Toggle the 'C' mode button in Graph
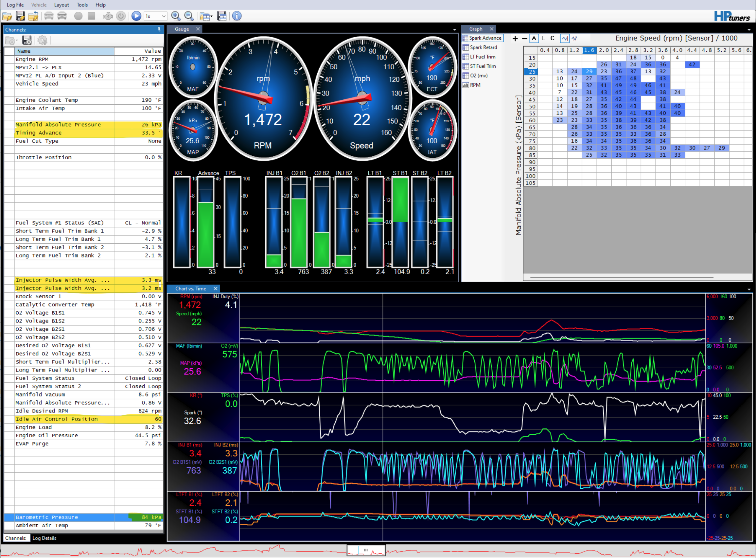Screen dimensions: 756x558 (552, 38)
